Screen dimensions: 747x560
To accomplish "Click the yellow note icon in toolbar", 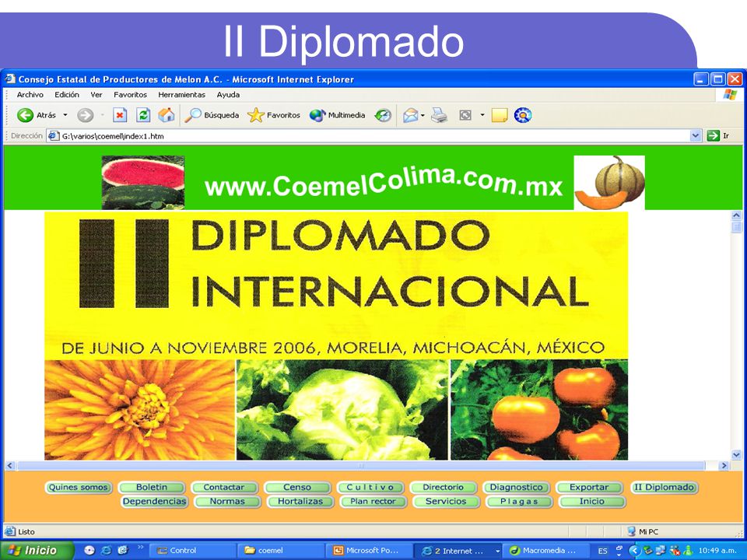I will click(x=500, y=115).
